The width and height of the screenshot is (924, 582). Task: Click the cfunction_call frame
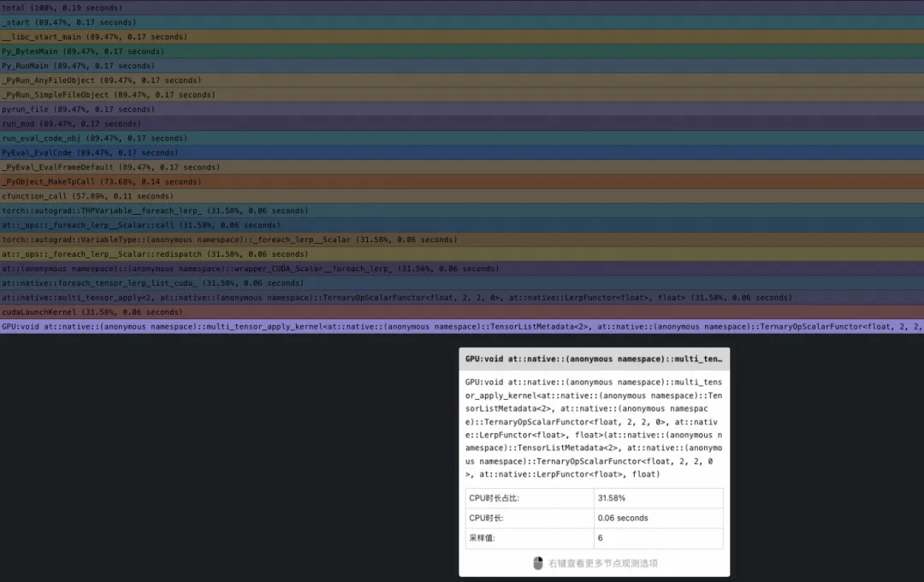coord(462,196)
